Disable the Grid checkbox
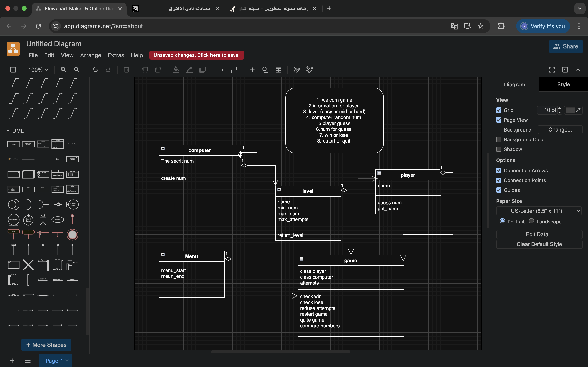The height and width of the screenshot is (367, 588). coord(499,110)
